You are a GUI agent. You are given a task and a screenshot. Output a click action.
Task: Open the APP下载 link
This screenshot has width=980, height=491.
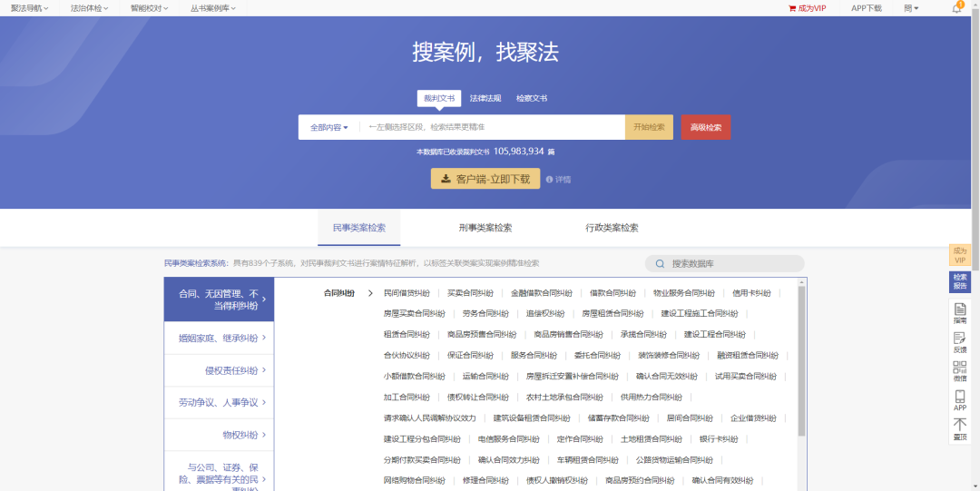coord(867,8)
